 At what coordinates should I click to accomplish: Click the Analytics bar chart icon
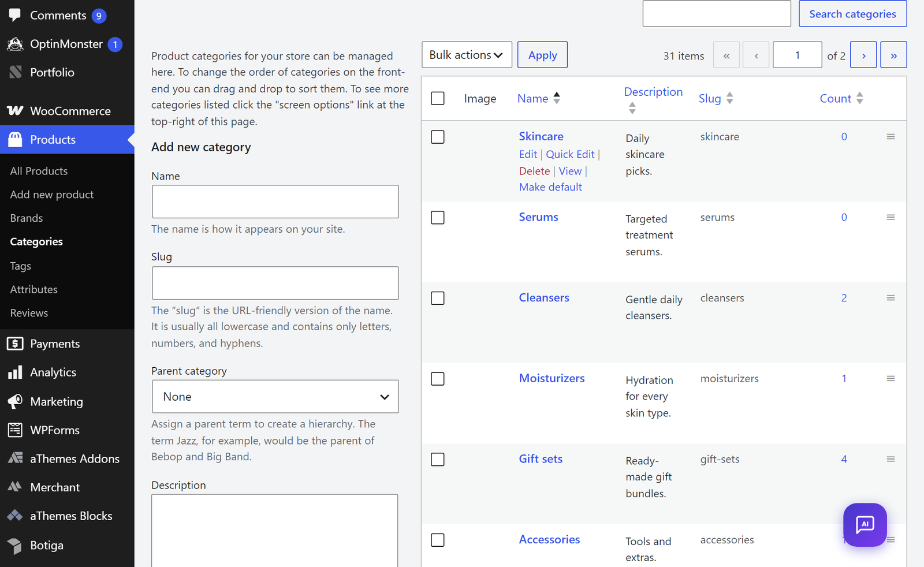[15, 372]
